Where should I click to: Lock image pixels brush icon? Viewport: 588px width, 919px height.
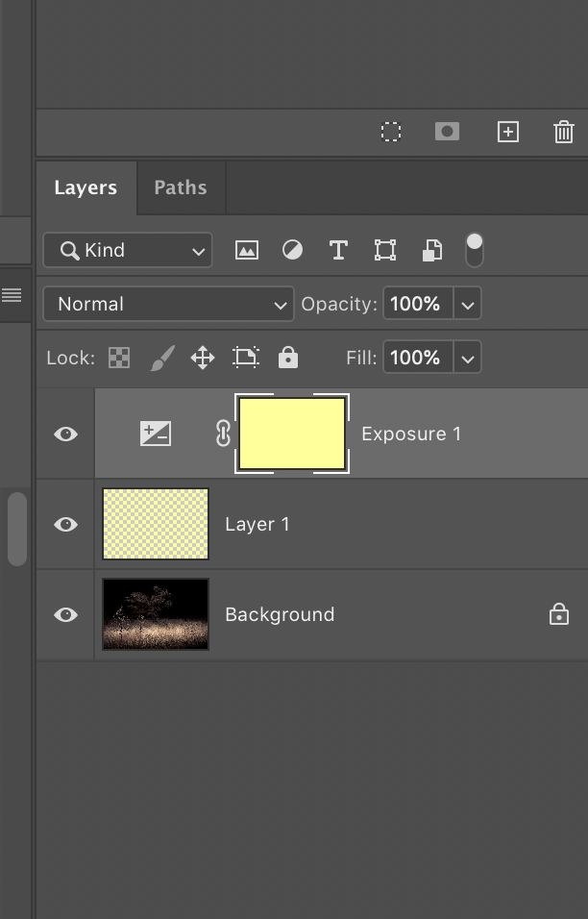[162, 358]
